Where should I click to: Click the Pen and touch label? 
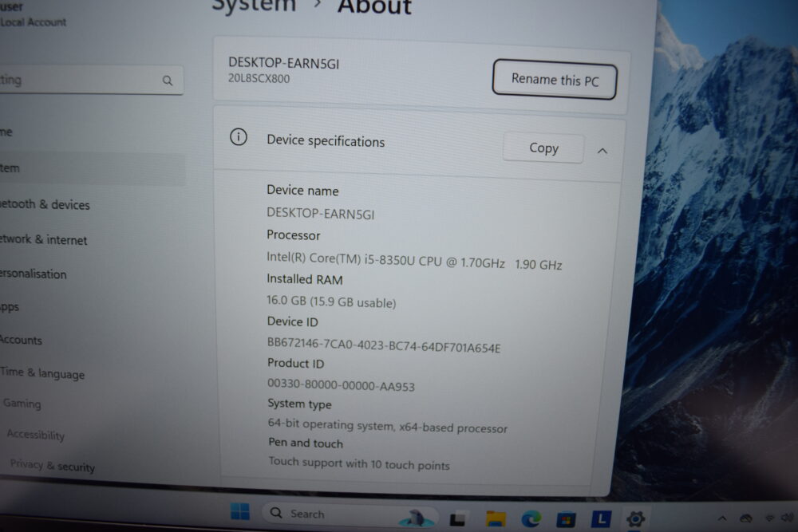306,443
